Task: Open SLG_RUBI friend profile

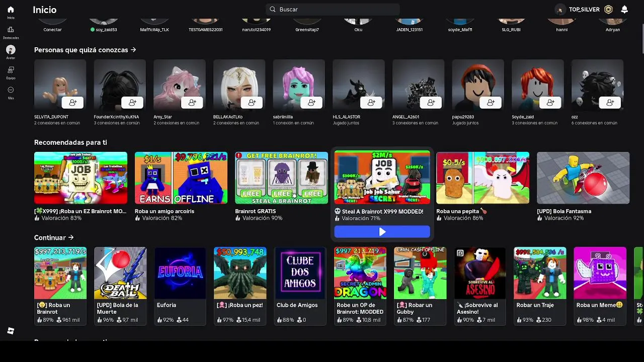Action: click(511, 25)
